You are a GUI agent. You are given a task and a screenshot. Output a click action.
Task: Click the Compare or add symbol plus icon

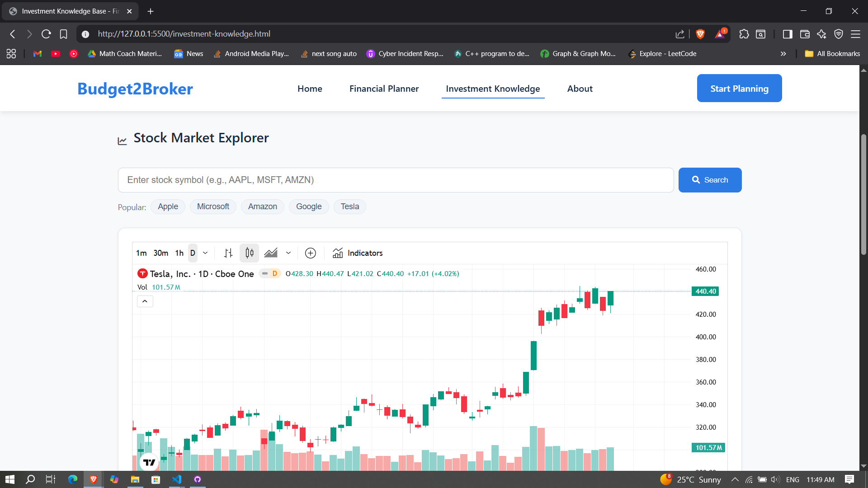coord(310,253)
